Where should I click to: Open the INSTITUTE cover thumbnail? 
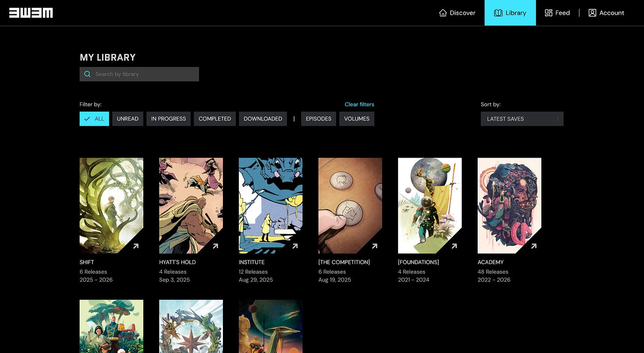coord(271,206)
